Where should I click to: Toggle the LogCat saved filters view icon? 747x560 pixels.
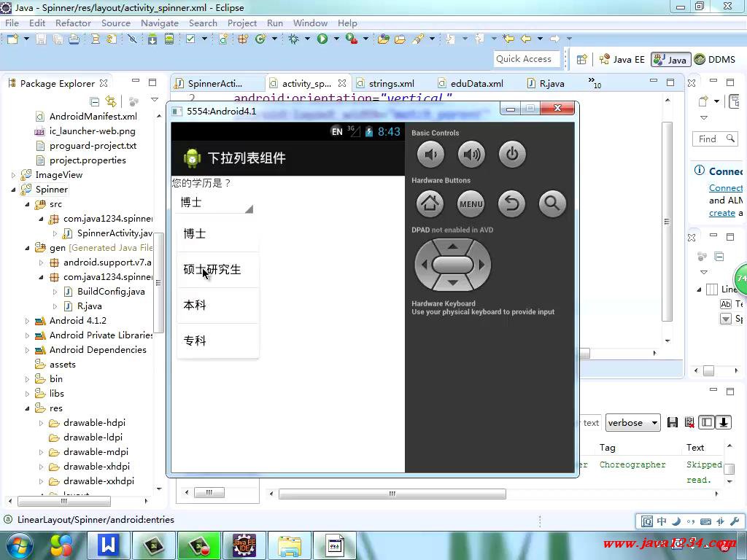[707, 422]
